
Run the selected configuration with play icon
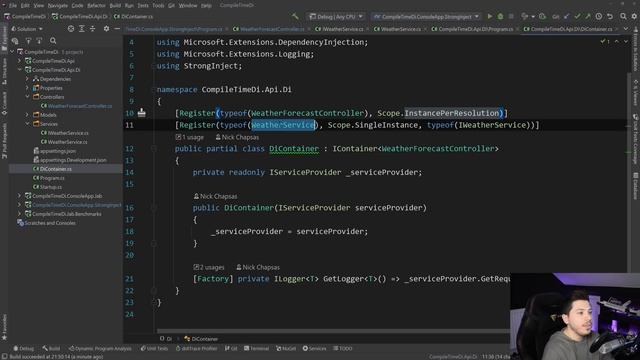click(x=489, y=16)
